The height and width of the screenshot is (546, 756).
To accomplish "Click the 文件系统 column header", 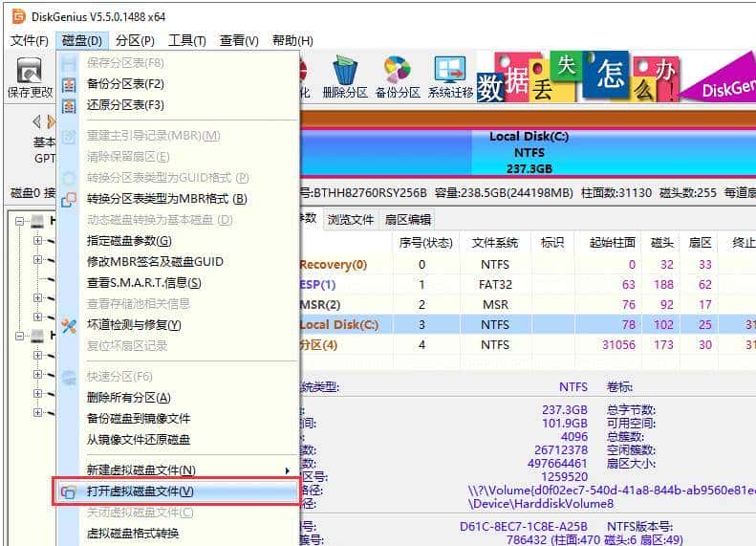I will coord(495,243).
